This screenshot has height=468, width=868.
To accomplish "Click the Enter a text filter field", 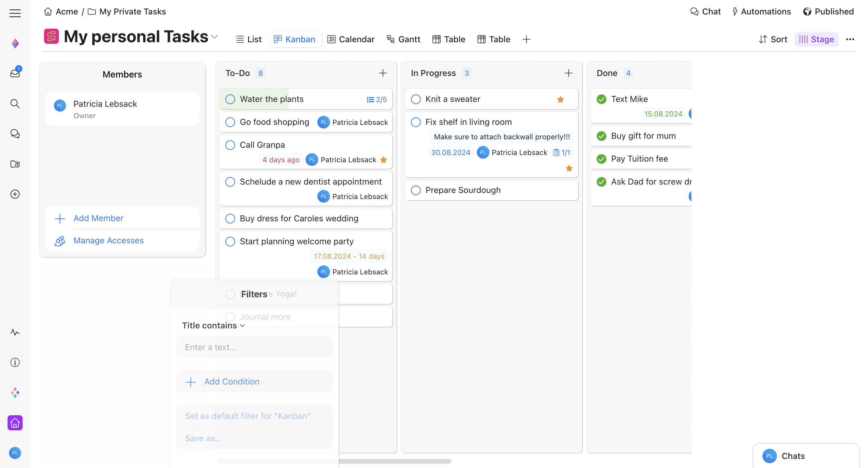I will [x=254, y=347].
